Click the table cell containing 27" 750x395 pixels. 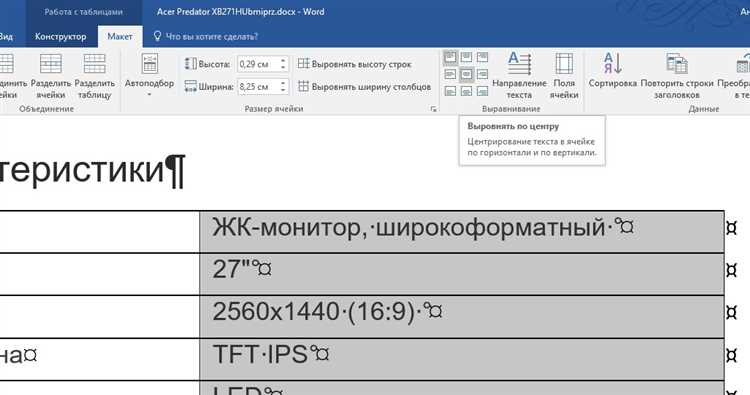(x=462, y=274)
